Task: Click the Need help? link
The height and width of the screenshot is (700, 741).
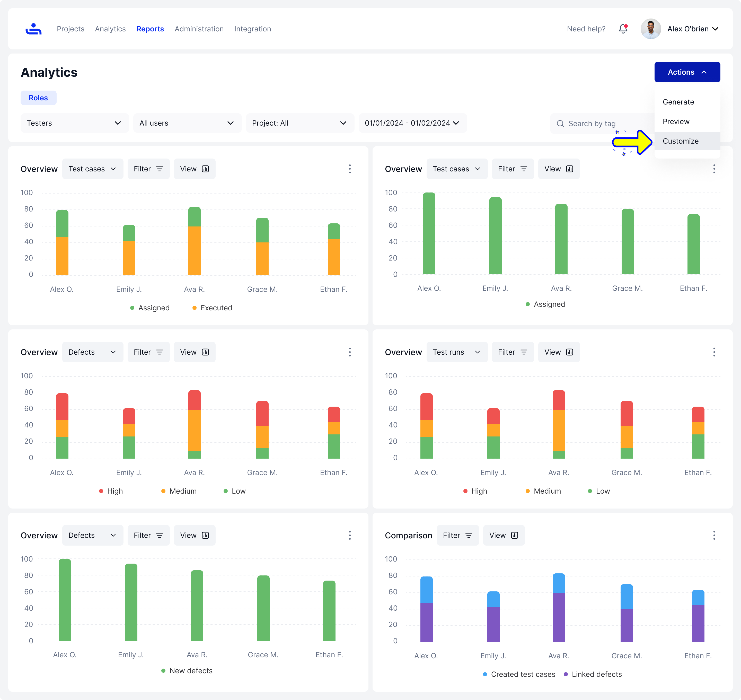Action: pyautogui.click(x=586, y=29)
